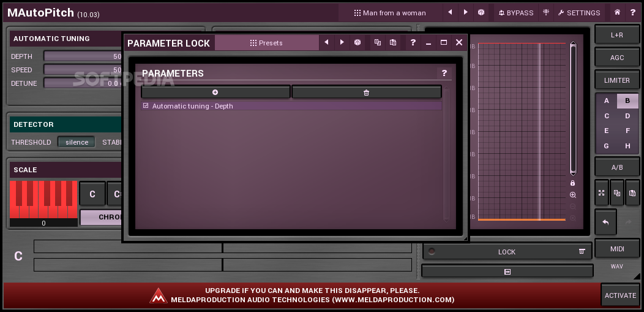Select preset slot H
Viewport: 644px width, 312px height.
tap(627, 146)
